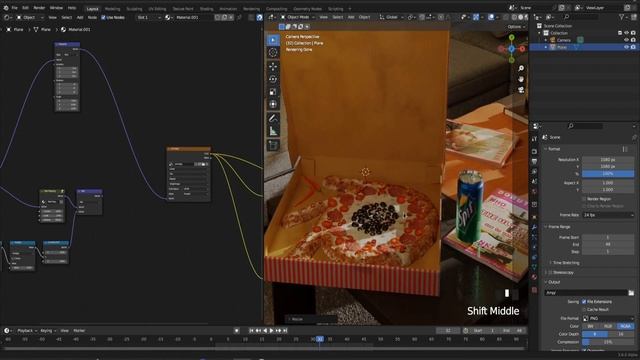The image size is (640, 360).
Task: Enable the Render Region checkbox
Action: click(x=584, y=199)
